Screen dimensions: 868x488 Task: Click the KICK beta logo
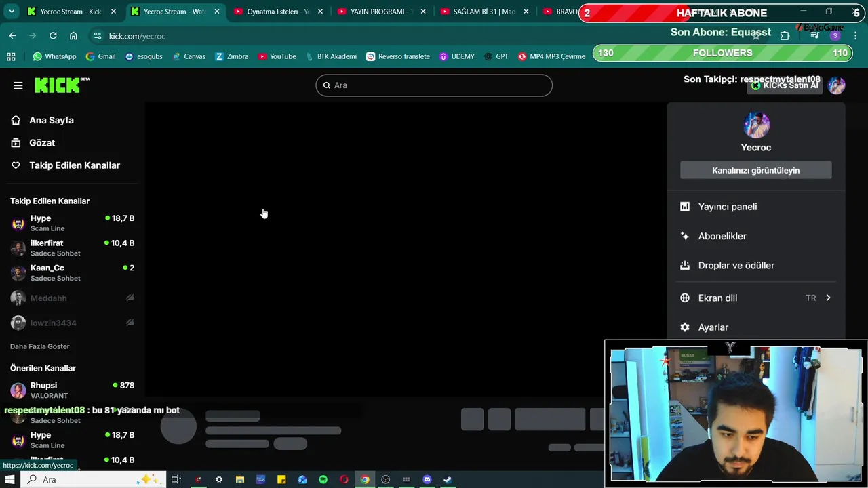click(62, 85)
